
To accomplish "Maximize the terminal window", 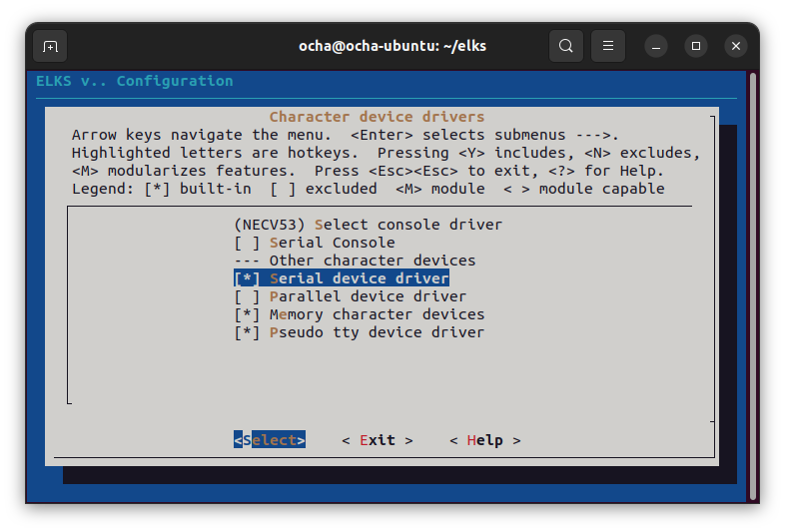I will [x=696, y=46].
